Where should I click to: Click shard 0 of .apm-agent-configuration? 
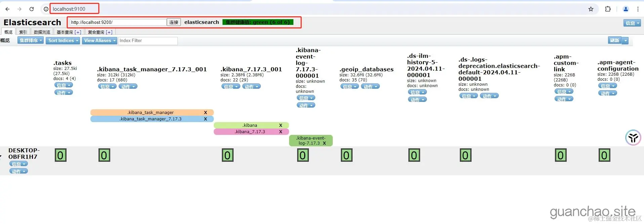pos(604,155)
